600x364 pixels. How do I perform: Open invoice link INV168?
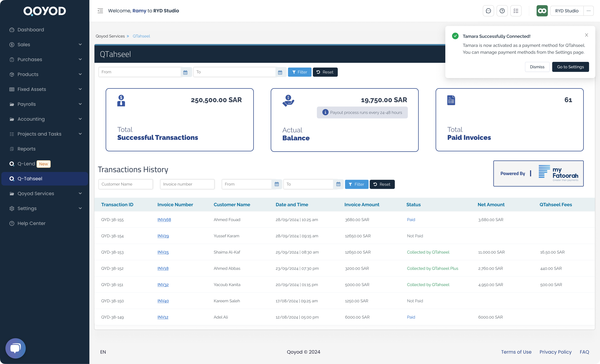click(164, 220)
